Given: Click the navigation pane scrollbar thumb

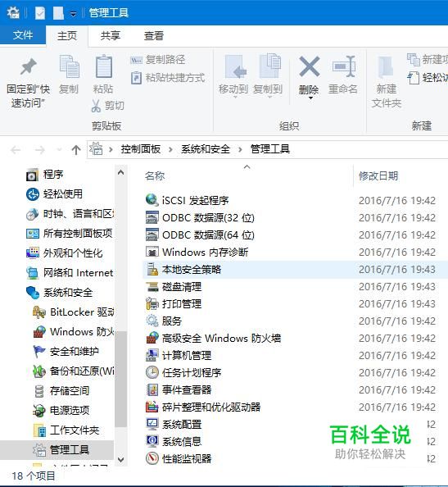Looking at the screenshot, I should pyautogui.click(x=120, y=379).
